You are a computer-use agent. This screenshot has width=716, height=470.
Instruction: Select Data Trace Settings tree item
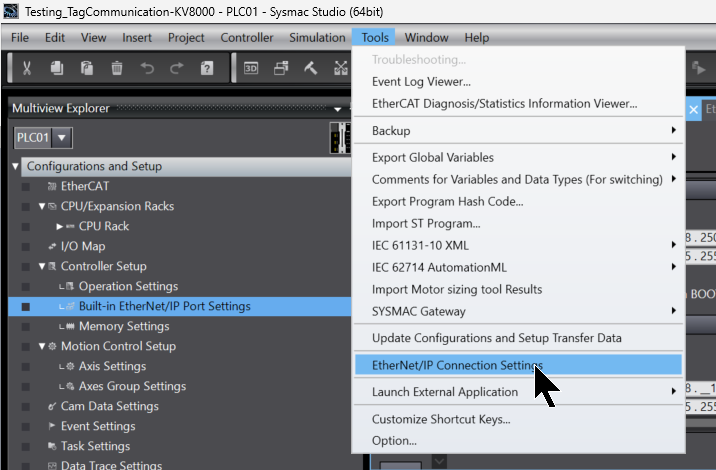111,465
